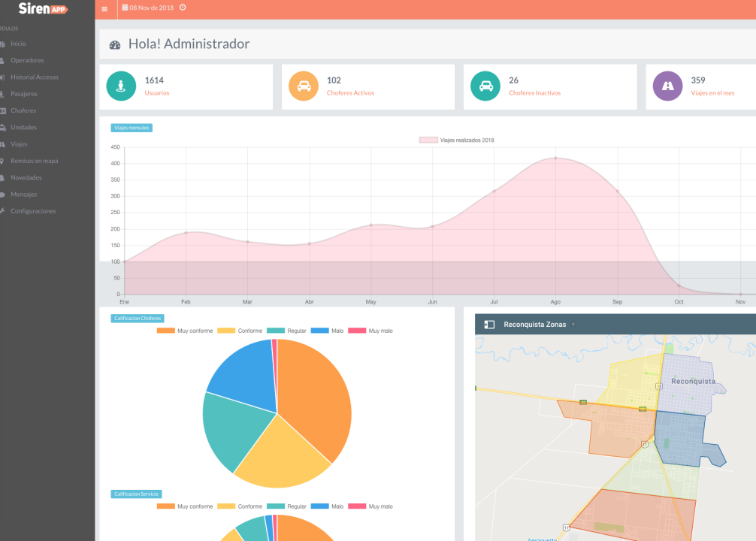Click the Reconquista Zonas title
This screenshot has height=541, width=756.
(535, 325)
